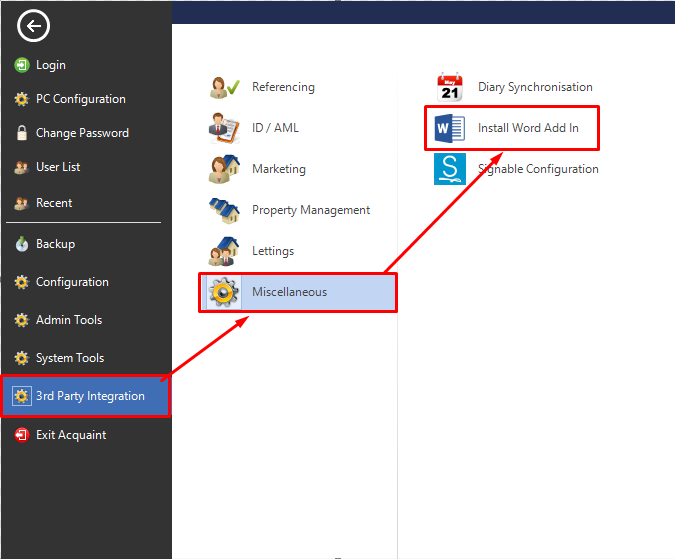Screen dimensions: 675x559
Task: Click the back arrow circle icon
Action: (x=33, y=27)
